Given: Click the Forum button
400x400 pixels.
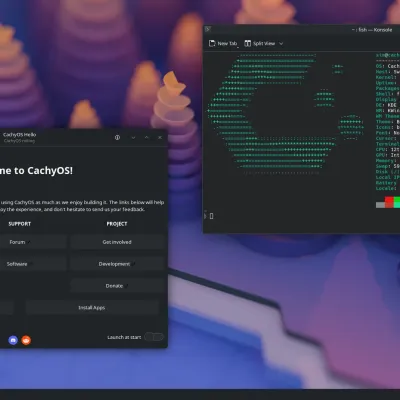Looking at the screenshot, I should pos(33,242).
